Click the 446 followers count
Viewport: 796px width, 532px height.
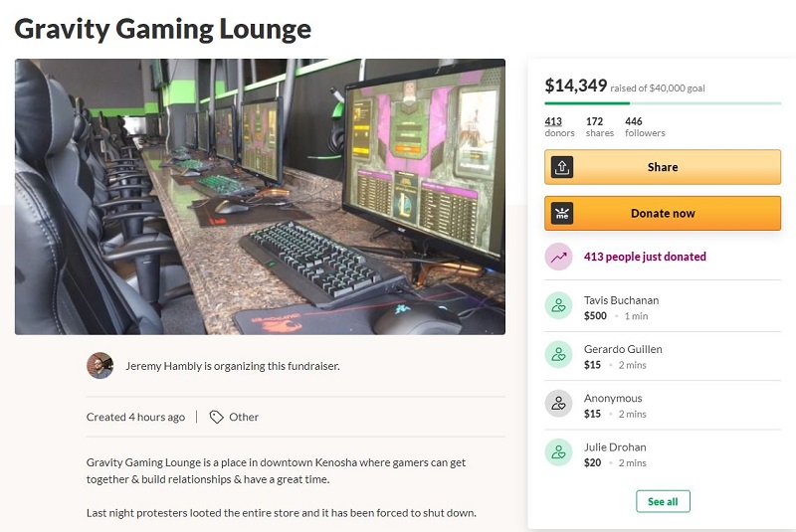[645, 127]
